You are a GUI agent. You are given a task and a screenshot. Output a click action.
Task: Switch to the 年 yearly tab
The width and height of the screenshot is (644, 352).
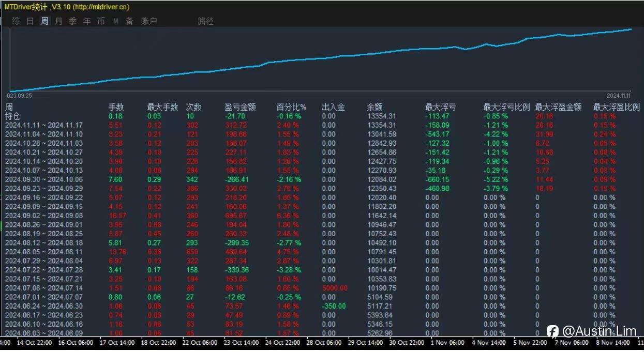click(87, 21)
